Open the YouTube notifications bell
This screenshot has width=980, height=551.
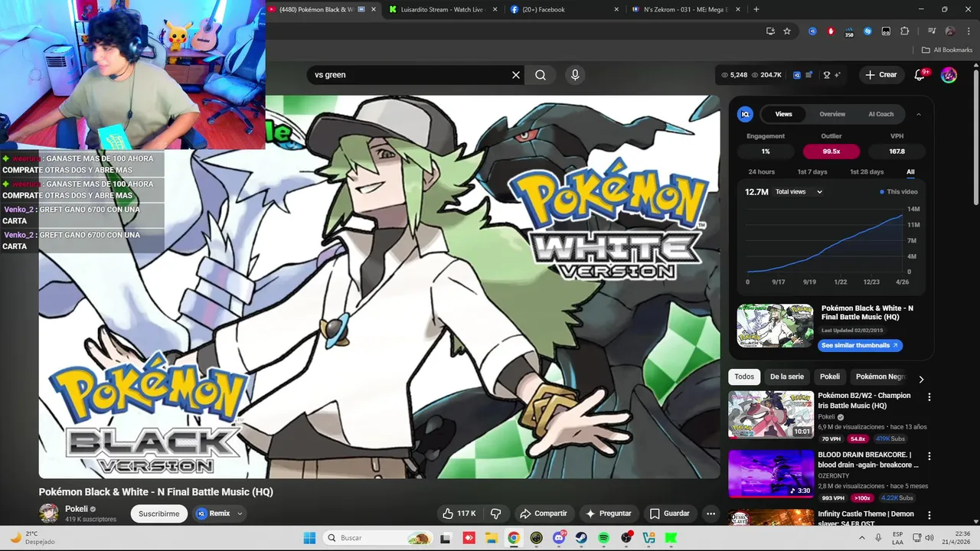click(920, 75)
